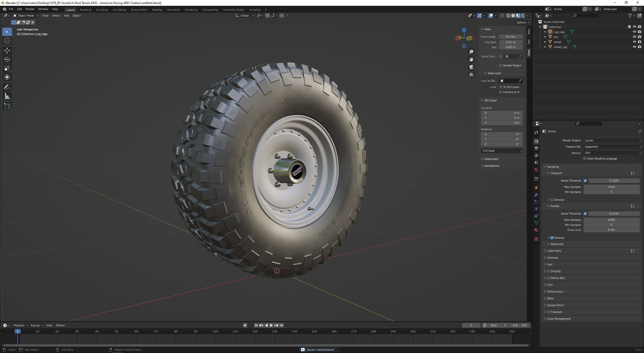
Task: Disable wheel_cap in renders camera icon
Action: point(639,47)
